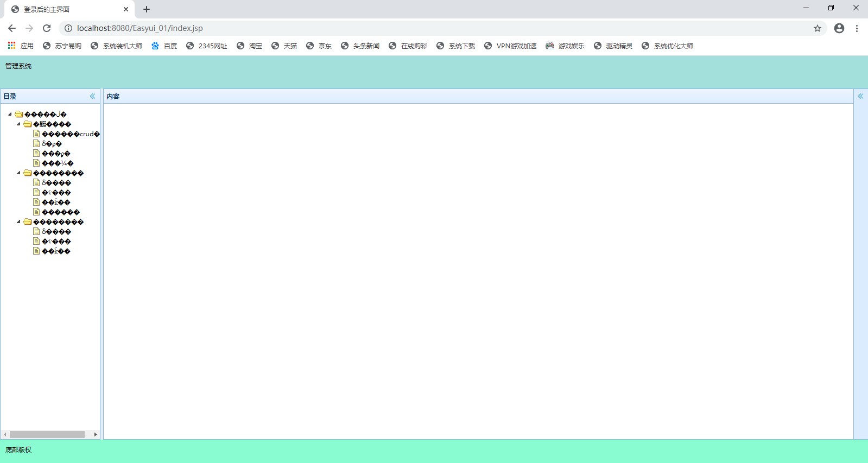868x463 pixels.
Task: Bookmark this page with the star icon
Action: point(818,28)
